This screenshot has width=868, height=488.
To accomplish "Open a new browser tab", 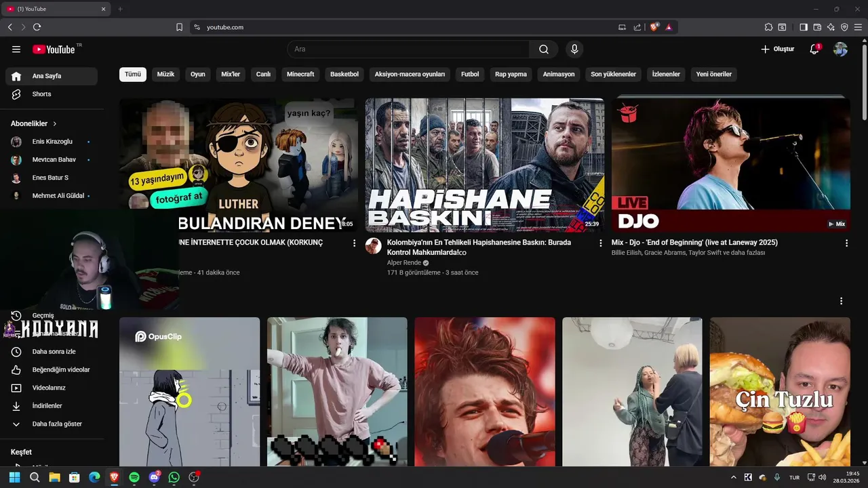I will (x=120, y=9).
